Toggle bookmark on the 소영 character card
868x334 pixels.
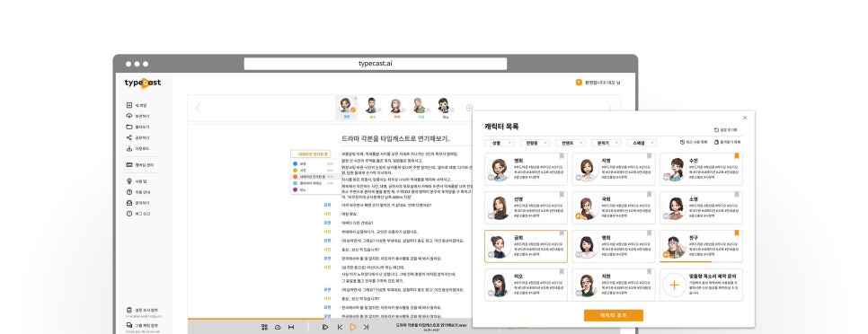[x=736, y=195]
